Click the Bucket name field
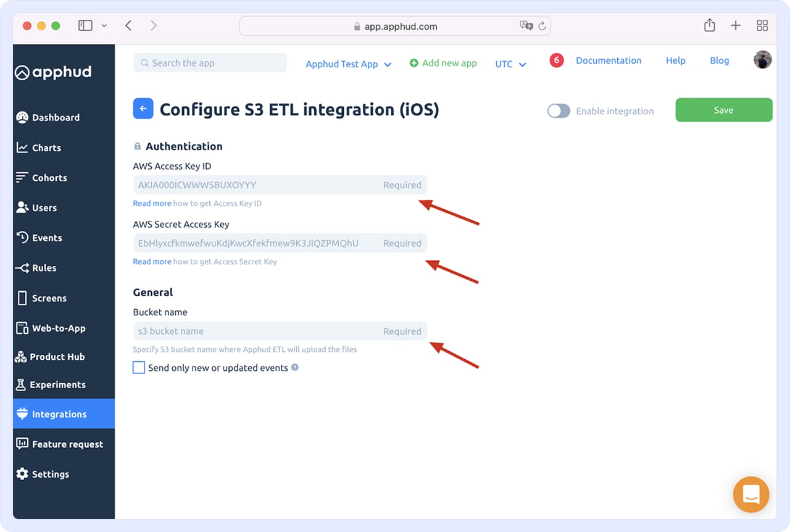The width and height of the screenshot is (790, 532). coord(280,331)
